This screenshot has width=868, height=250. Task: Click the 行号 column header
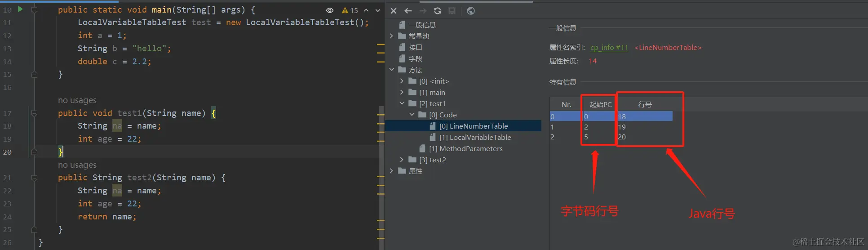coord(645,104)
